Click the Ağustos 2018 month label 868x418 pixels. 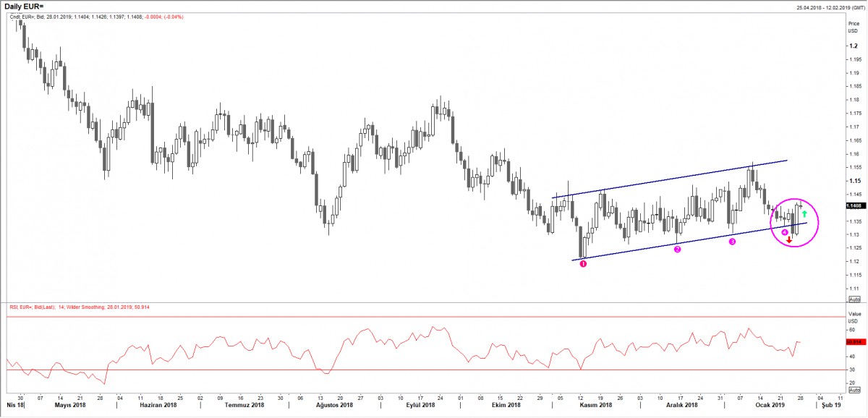[x=333, y=406]
